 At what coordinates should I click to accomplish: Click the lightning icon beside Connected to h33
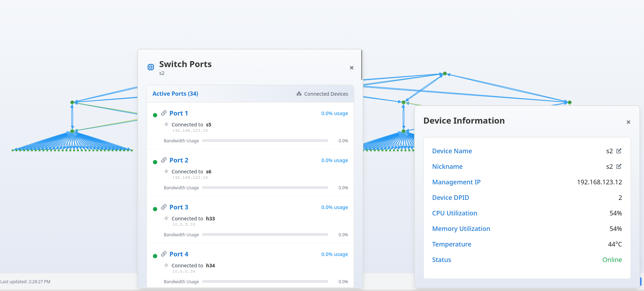coord(166,218)
